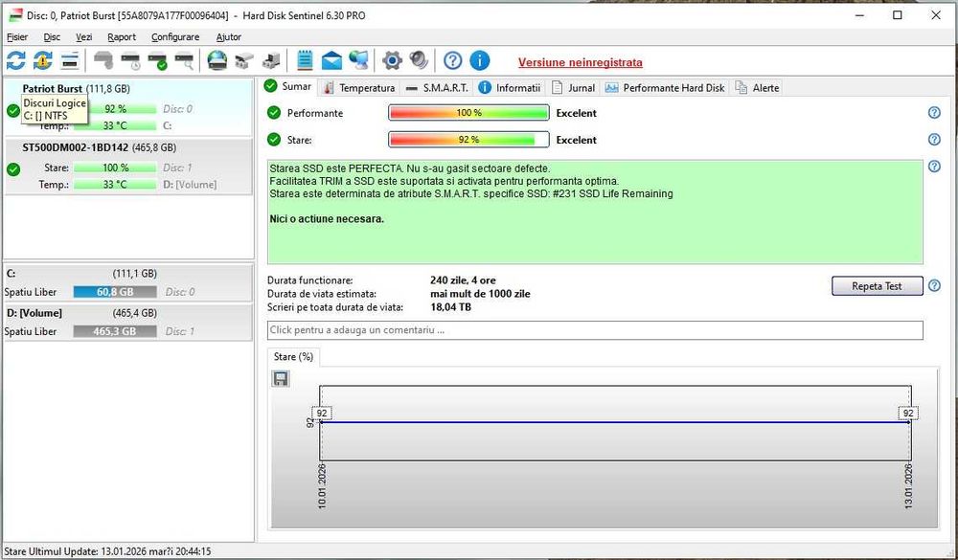Open the S.M.A.R.T. tab
Viewport: 958px width, 560px height.
438,88
